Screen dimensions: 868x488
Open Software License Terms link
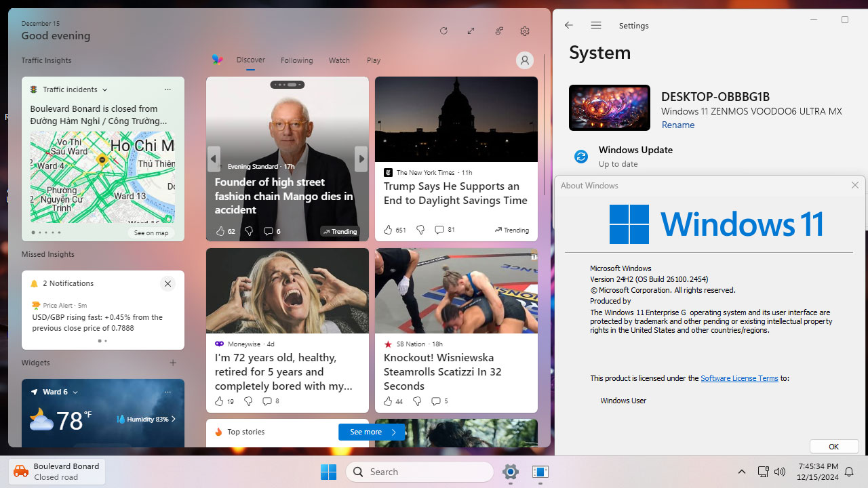tap(739, 378)
